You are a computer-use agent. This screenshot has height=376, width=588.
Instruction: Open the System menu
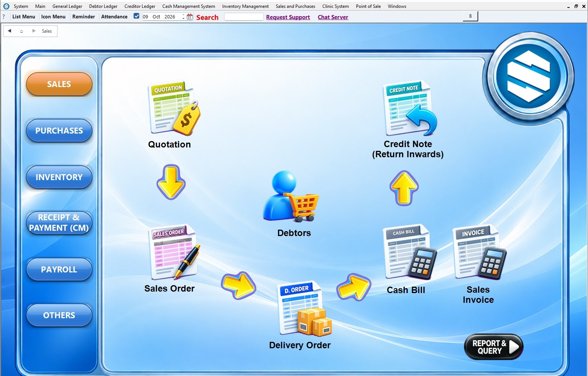21,6
